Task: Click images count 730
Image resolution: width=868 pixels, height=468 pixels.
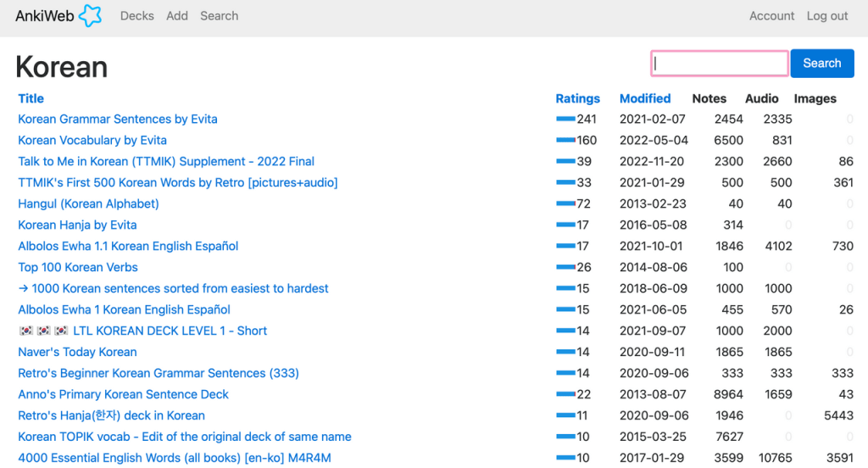Action: (x=843, y=246)
